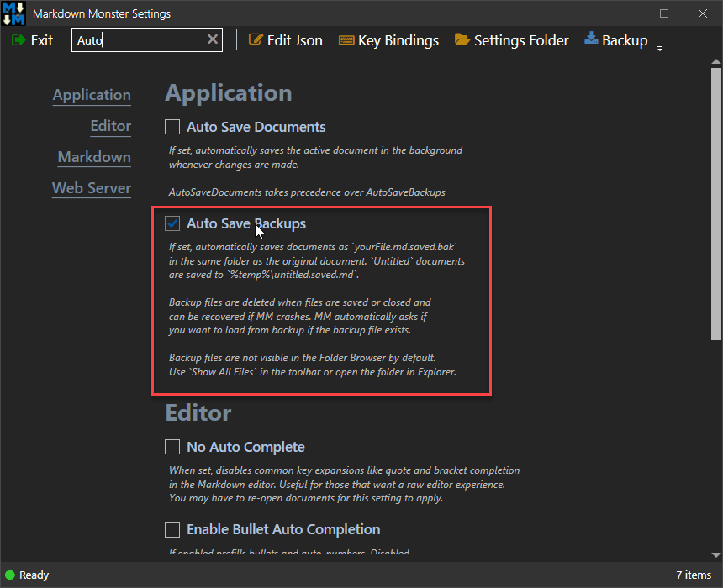The image size is (723, 588).
Task: Click the Application section heading
Action: [229, 93]
